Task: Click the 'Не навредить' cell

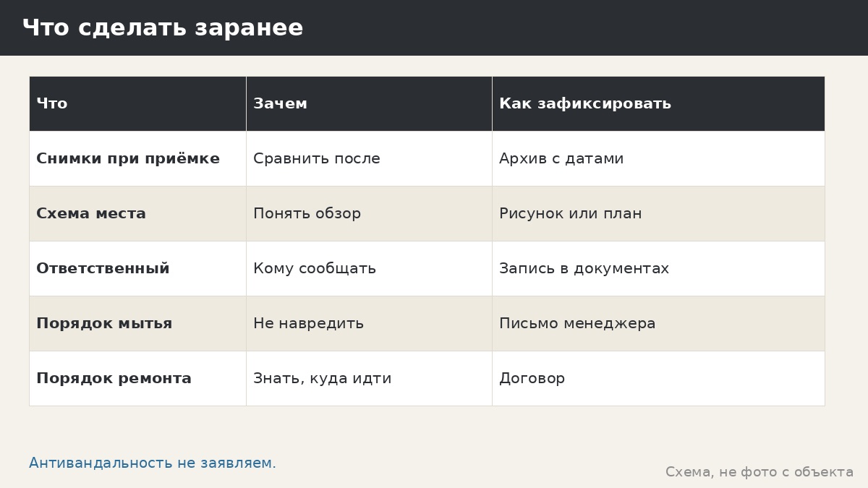Action: pyautogui.click(x=369, y=323)
